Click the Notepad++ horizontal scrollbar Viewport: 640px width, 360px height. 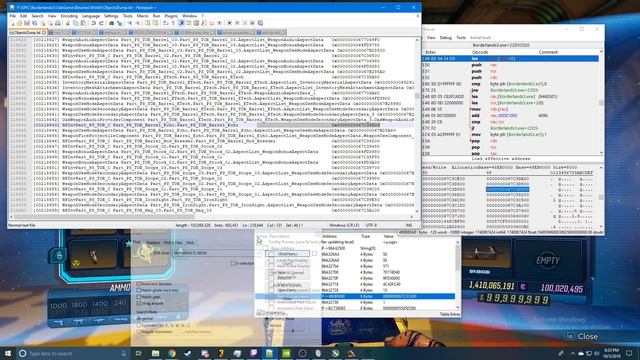(x=212, y=217)
